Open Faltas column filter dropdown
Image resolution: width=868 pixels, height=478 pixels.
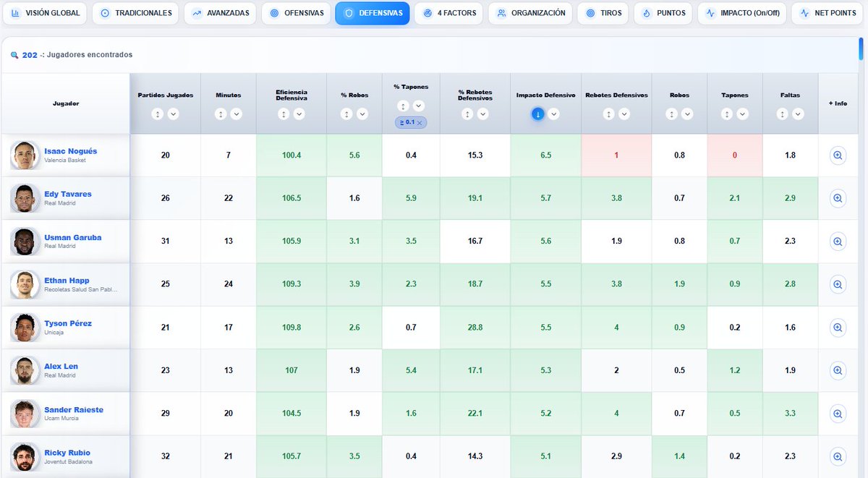pos(798,114)
